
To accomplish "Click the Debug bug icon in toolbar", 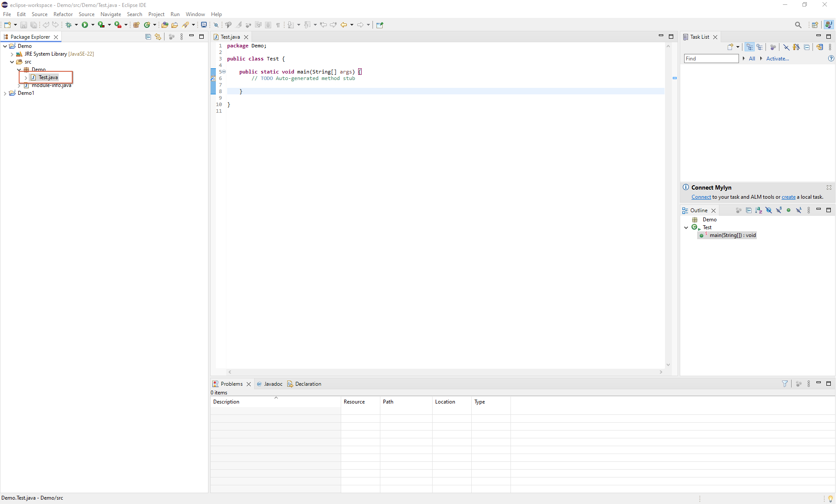I will coord(68,25).
